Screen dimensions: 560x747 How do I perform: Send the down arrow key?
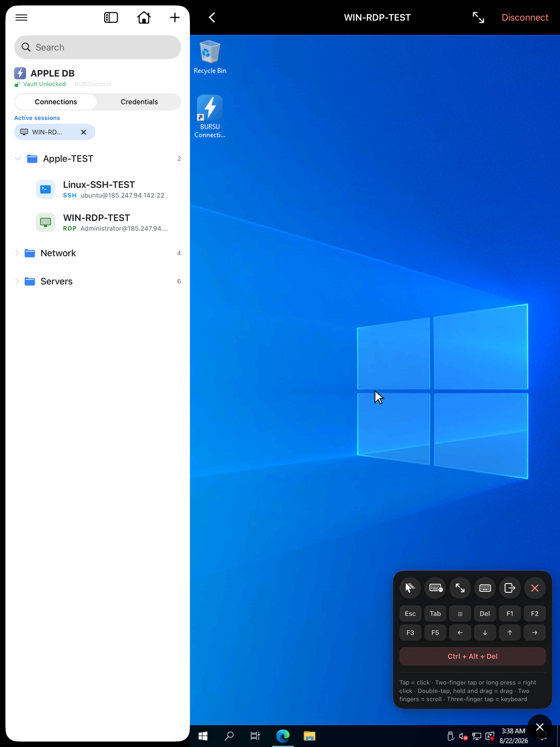(485, 633)
